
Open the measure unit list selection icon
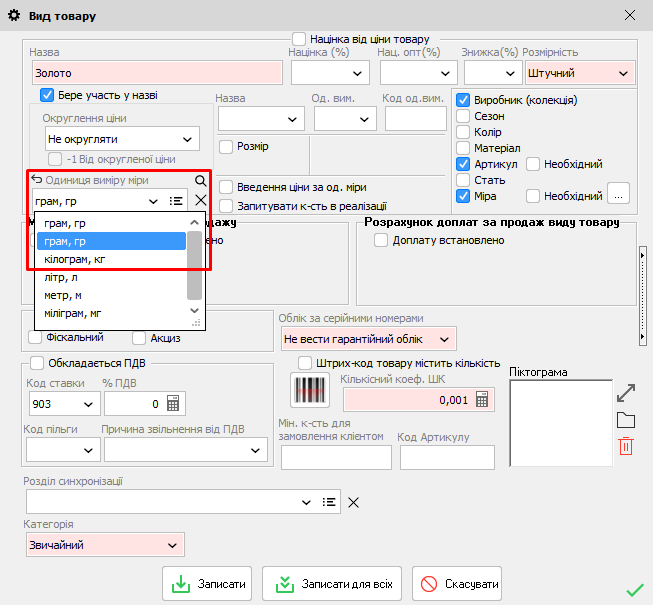(x=177, y=201)
